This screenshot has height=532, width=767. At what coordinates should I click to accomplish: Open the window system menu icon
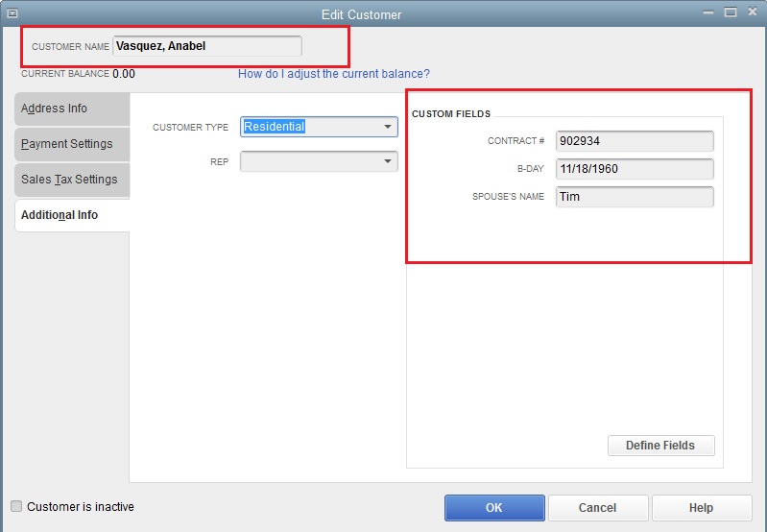pyautogui.click(x=12, y=13)
